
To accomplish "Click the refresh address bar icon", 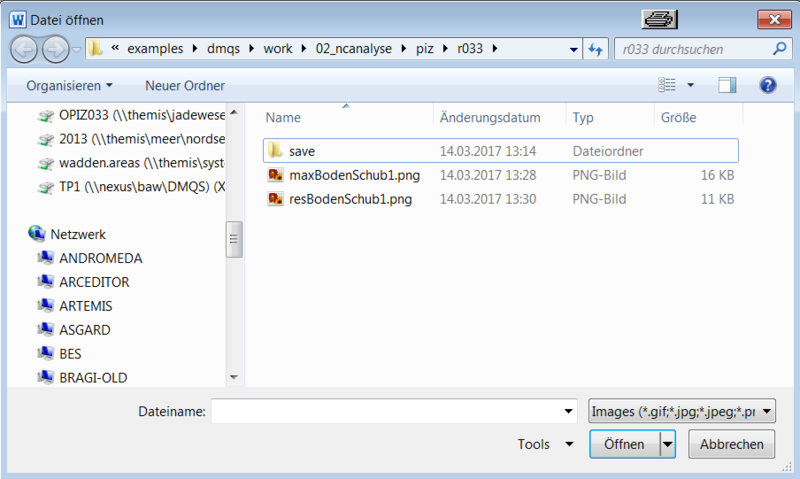I will [595, 48].
